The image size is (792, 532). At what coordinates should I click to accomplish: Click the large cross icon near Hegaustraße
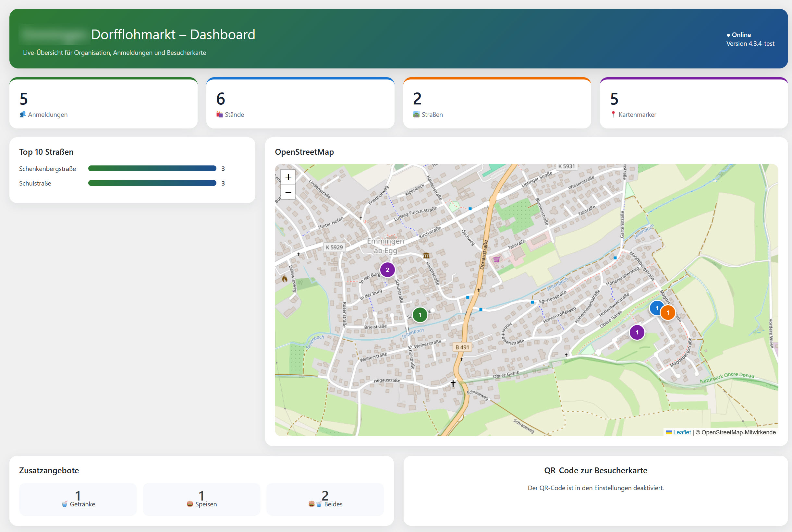pyautogui.click(x=453, y=383)
